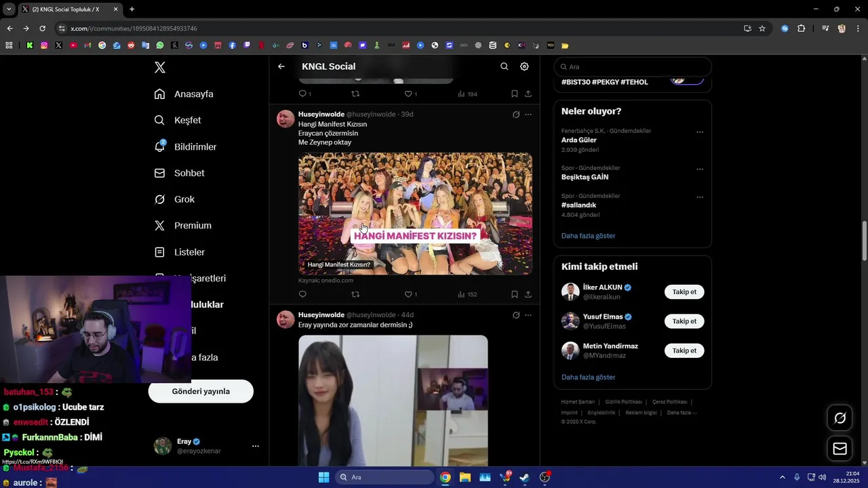868x488 pixels.
Task: Open File Explorer from the taskbar
Action: 465,477
